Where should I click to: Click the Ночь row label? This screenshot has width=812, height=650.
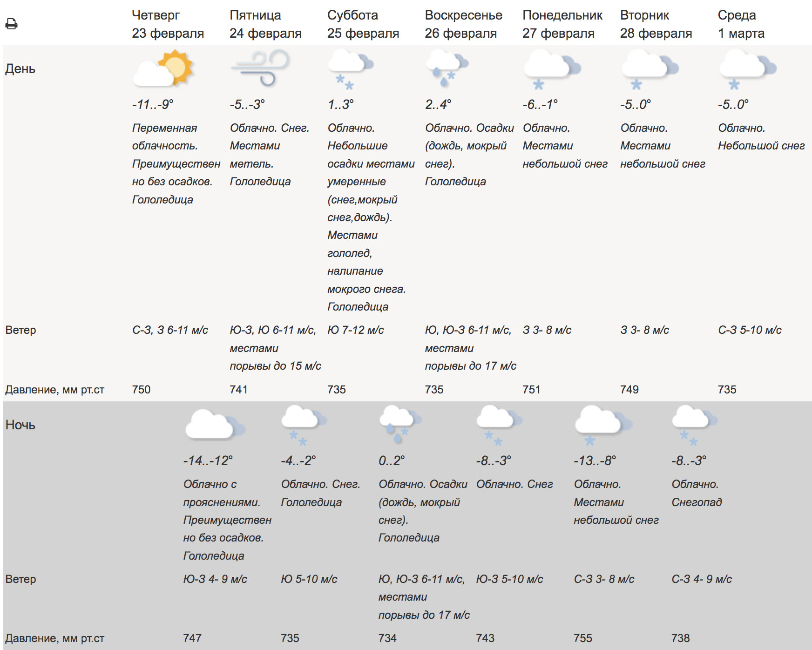(x=20, y=425)
